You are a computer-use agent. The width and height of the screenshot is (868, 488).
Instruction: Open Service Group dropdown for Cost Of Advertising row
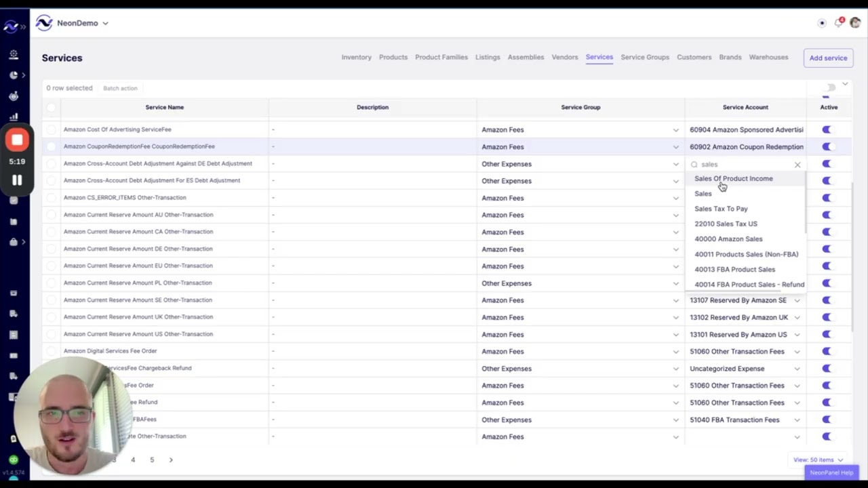pyautogui.click(x=675, y=130)
